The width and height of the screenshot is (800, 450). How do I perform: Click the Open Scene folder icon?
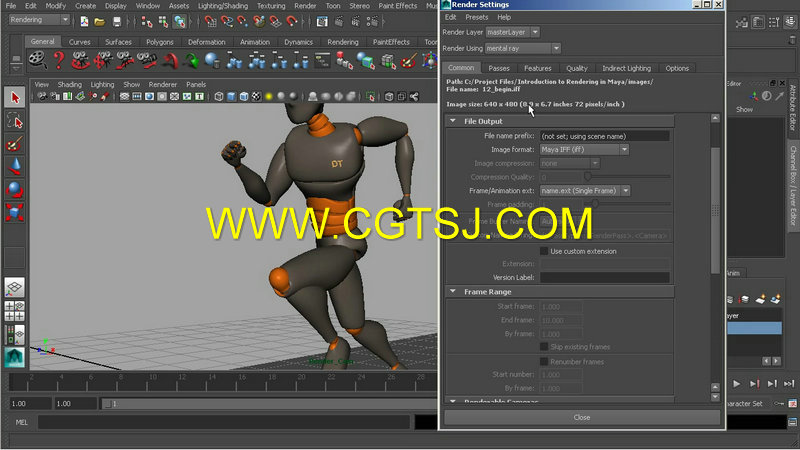100,21
